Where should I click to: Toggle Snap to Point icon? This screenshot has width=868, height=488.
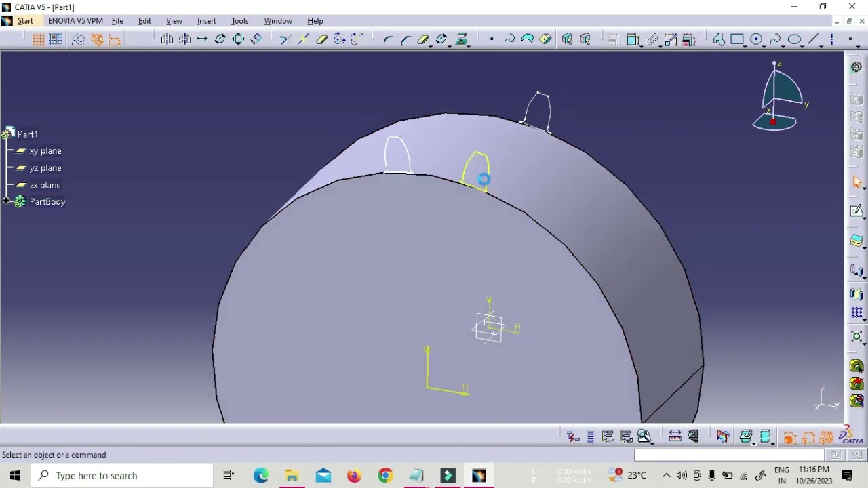click(56, 39)
